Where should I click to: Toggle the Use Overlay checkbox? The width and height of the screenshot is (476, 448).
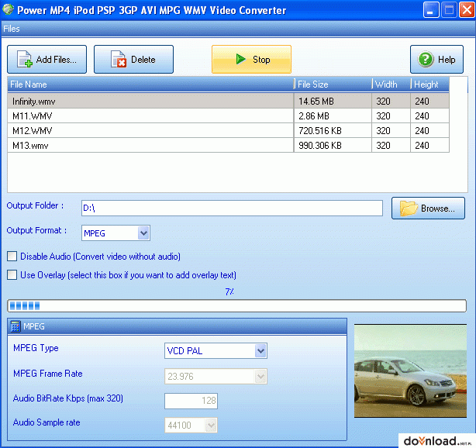click(x=12, y=274)
